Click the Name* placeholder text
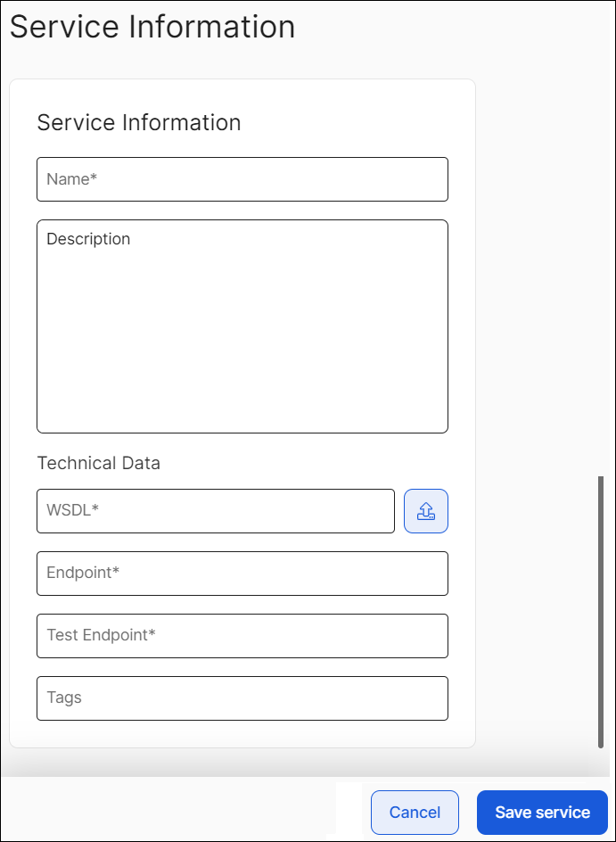Screen dimensions: 616x842 (x=71, y=179)
